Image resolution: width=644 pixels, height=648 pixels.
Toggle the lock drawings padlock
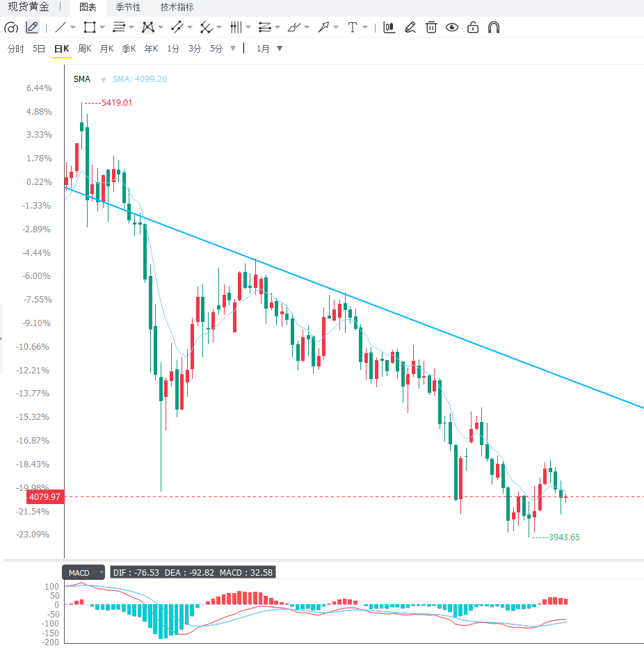(x=473, y=27)
